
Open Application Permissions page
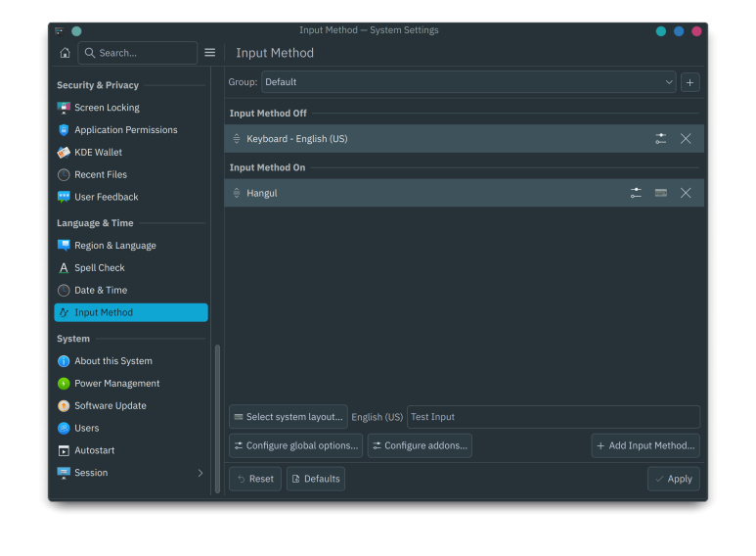tap(131, 130)
